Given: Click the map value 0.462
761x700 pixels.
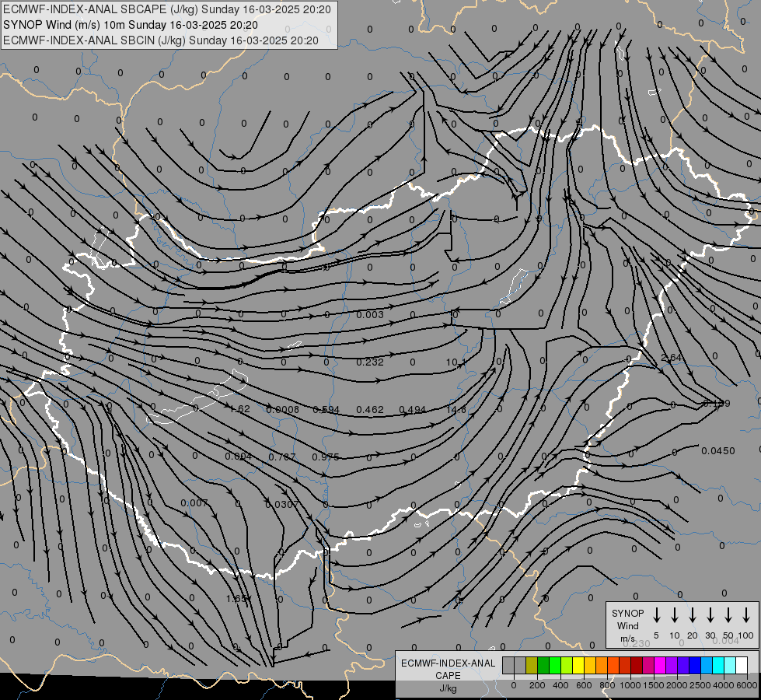Looking at the screenshot, I should click(370, 410).
